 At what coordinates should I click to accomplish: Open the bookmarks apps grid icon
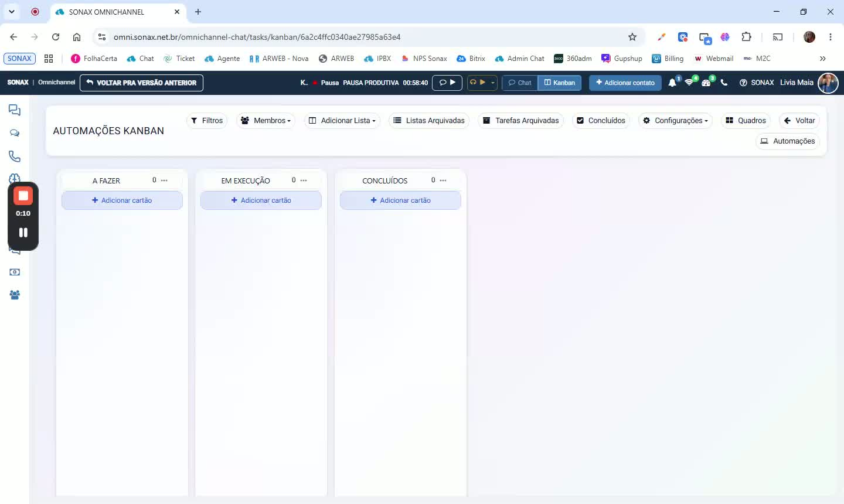(x=49, y=59)
